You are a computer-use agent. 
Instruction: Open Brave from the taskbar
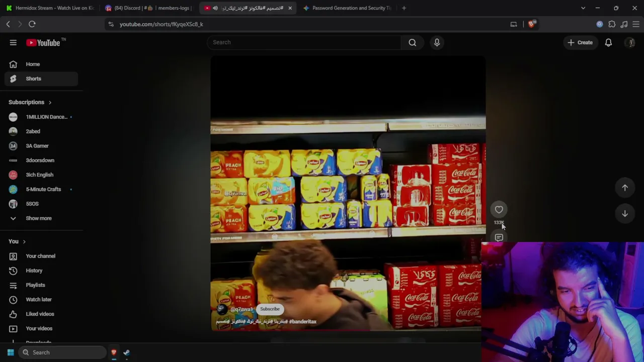[x=114, y=352]
